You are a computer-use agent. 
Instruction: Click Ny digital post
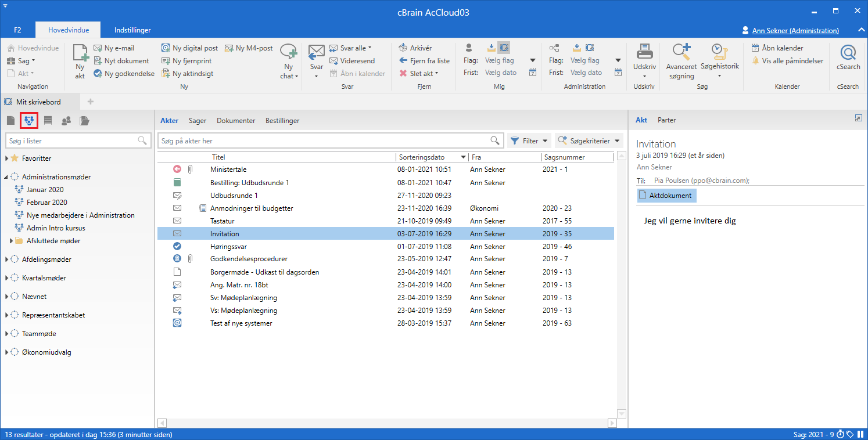pos(189,48)
